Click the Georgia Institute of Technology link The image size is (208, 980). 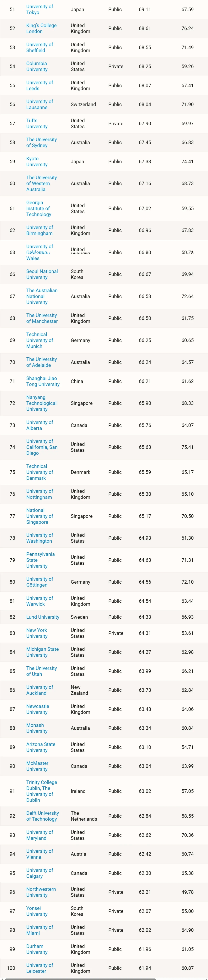click(40, 208)
